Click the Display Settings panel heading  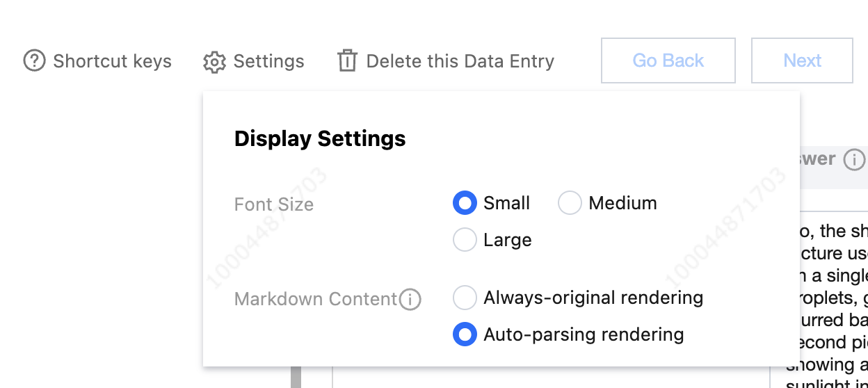point(320,138)
